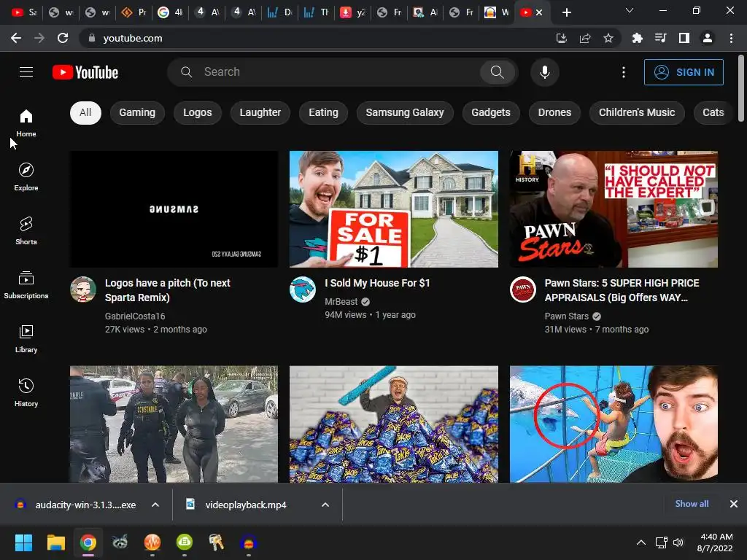747x560 pixels.
Task: Reload the page
Action: 63,38
